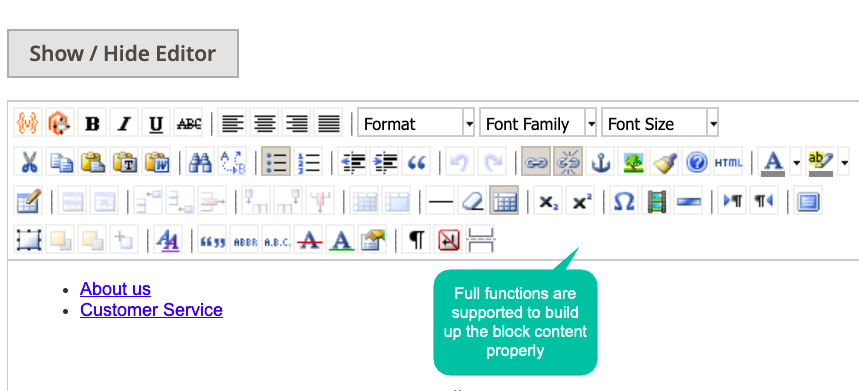Open the HTML source editor

[729, 162]
